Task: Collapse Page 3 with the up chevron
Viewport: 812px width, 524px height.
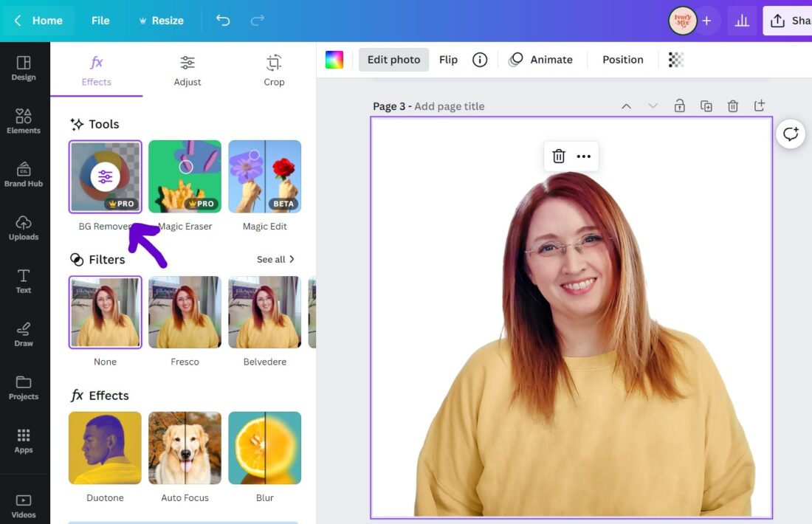Action: coord(626,106)
